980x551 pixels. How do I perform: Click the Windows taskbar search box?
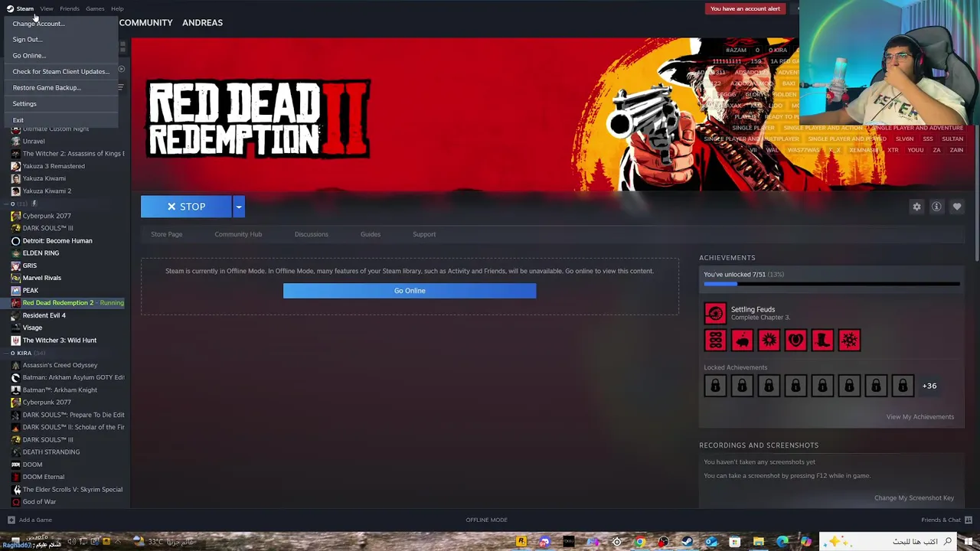888,542
